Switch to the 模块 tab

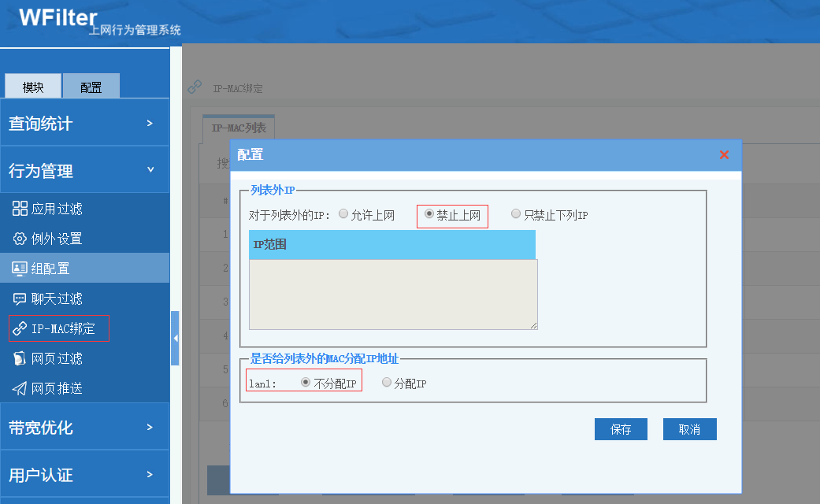[x=33, y=87]
